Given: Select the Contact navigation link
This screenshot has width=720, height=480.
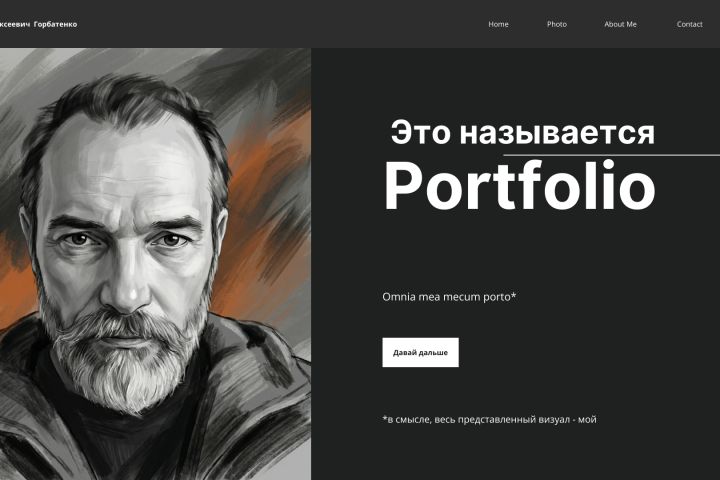Looking at the screenshot, I should pos(689,24).
